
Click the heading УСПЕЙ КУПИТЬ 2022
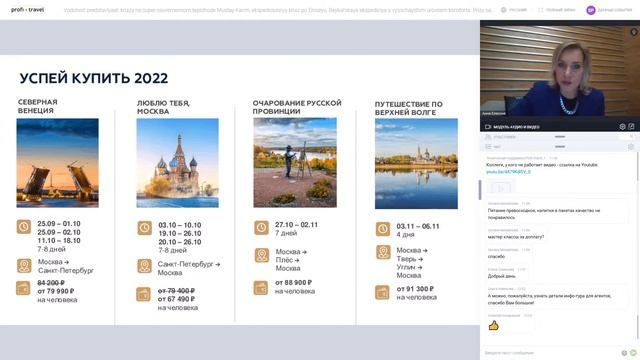[93, 78]
